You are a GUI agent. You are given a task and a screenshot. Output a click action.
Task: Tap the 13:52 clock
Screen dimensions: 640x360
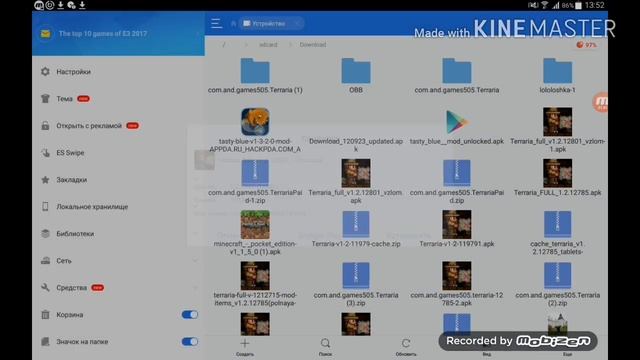594,5
